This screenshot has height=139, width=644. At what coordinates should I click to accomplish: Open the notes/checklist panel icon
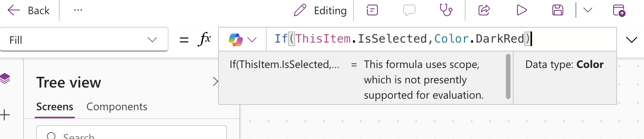click(x=372, y=10)
